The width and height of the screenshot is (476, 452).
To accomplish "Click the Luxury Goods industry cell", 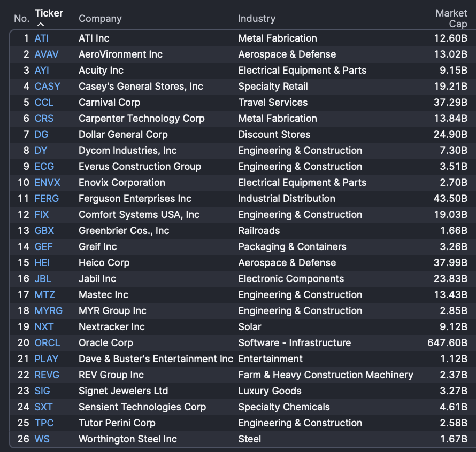I will (270, 391).
